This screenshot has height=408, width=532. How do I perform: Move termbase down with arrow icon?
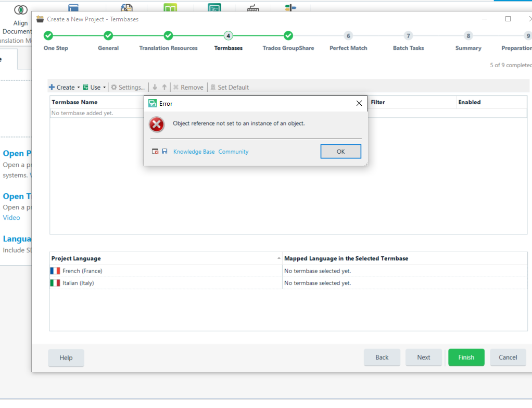[x=155, y=88]
